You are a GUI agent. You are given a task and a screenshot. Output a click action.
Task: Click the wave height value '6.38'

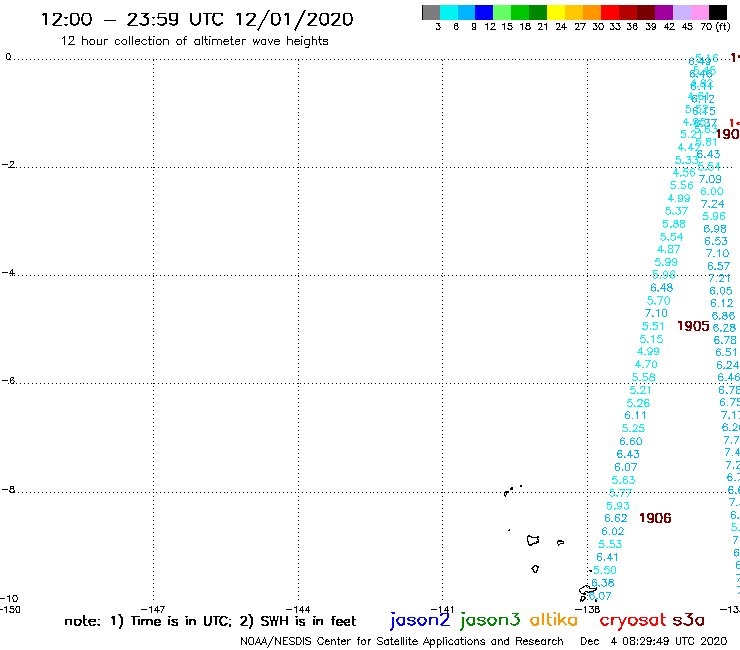602,583
